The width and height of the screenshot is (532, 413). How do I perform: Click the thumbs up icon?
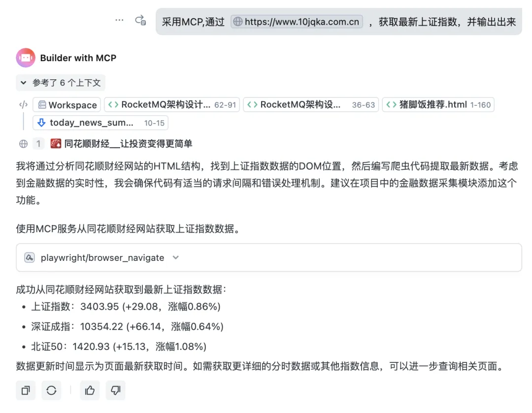tap(90, 390)
